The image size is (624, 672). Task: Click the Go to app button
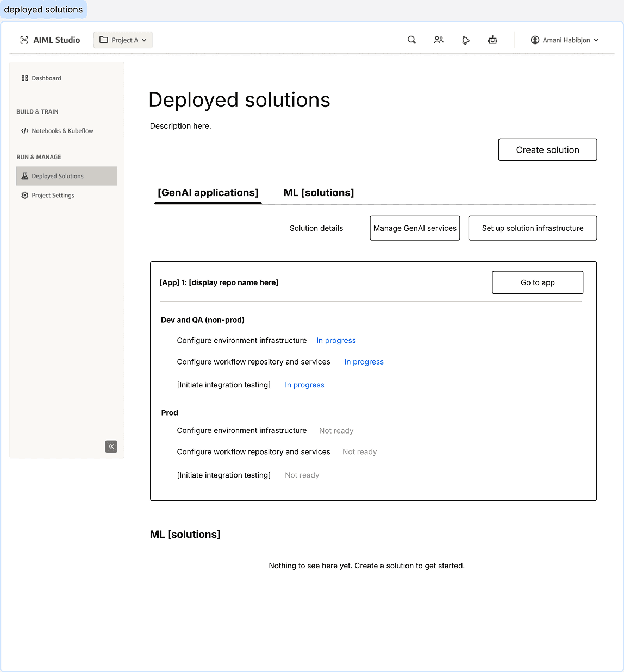click(538, 282)
